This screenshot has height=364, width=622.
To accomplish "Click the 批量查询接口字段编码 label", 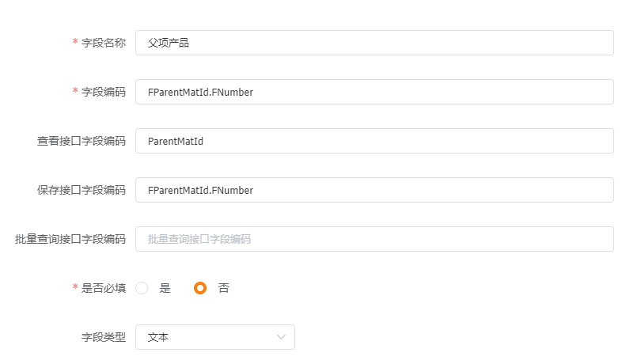I will click(x=70, y=239).
